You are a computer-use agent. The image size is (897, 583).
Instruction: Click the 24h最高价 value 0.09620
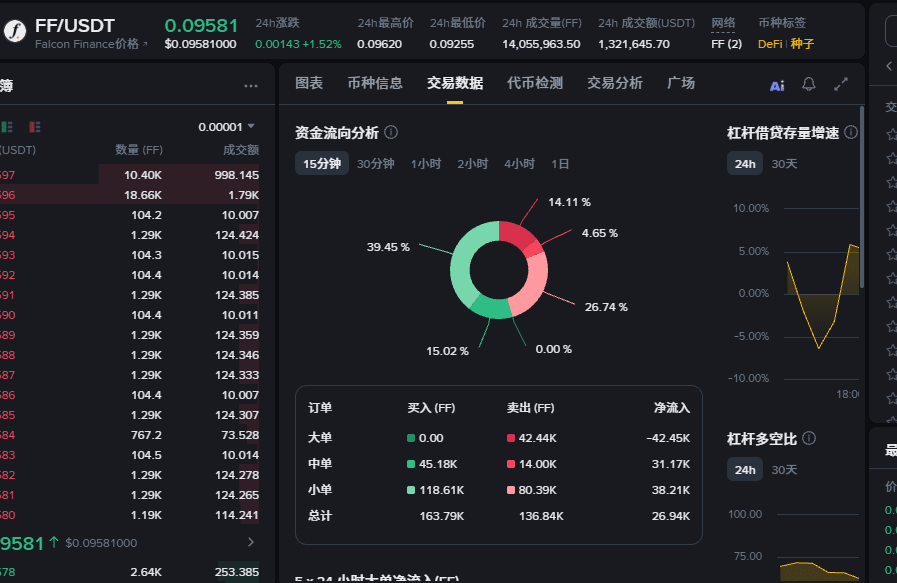pyautogui.click(x=379, y=44)
